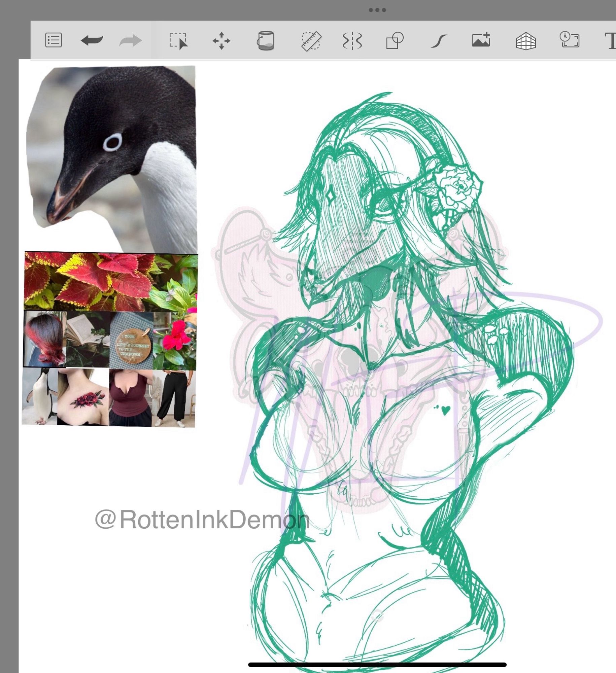616x673 pixels.
Task: Tap the engraved brass coin reference image
Action: (x=132, y=340)
